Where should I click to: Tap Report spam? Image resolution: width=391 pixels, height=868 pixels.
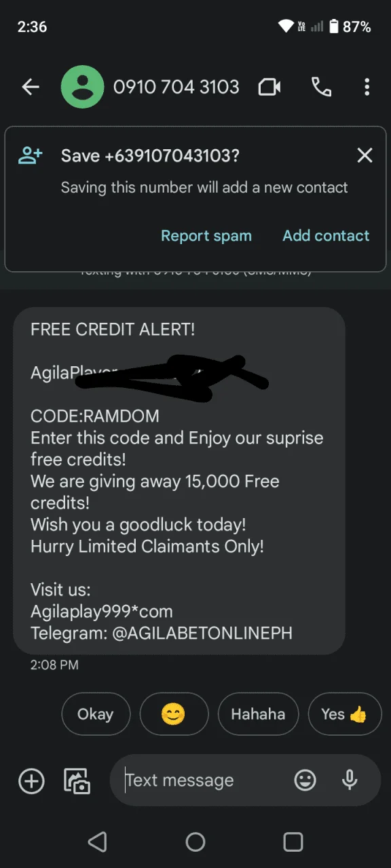206,236
